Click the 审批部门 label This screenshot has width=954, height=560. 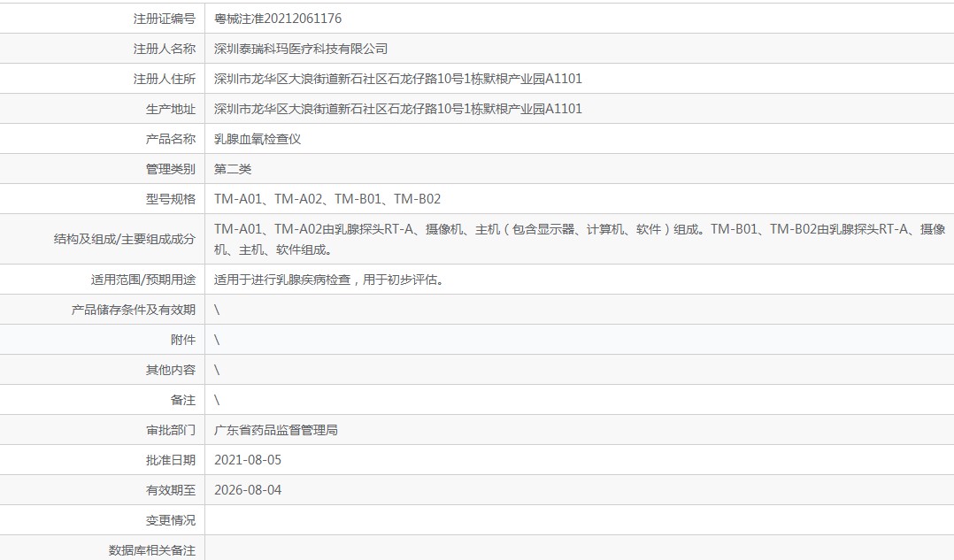[x=170, y=430]
